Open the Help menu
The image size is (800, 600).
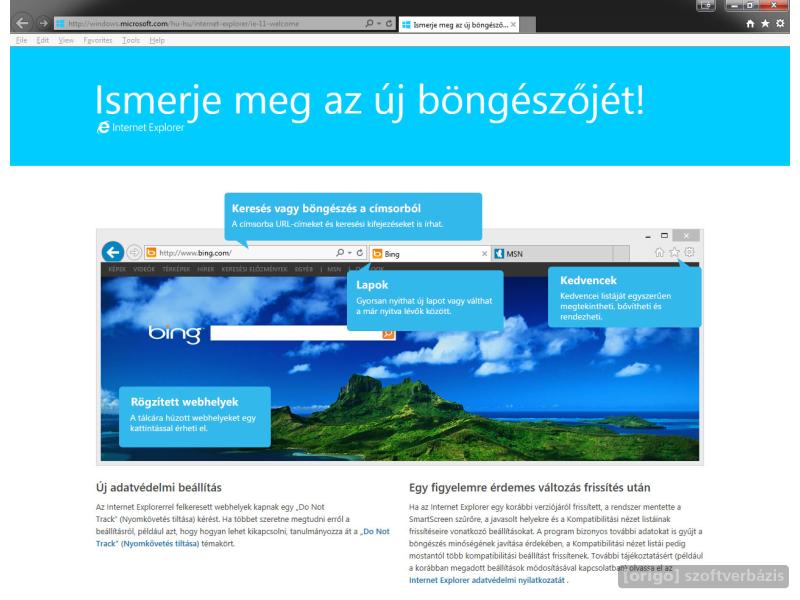pos(157,40)
